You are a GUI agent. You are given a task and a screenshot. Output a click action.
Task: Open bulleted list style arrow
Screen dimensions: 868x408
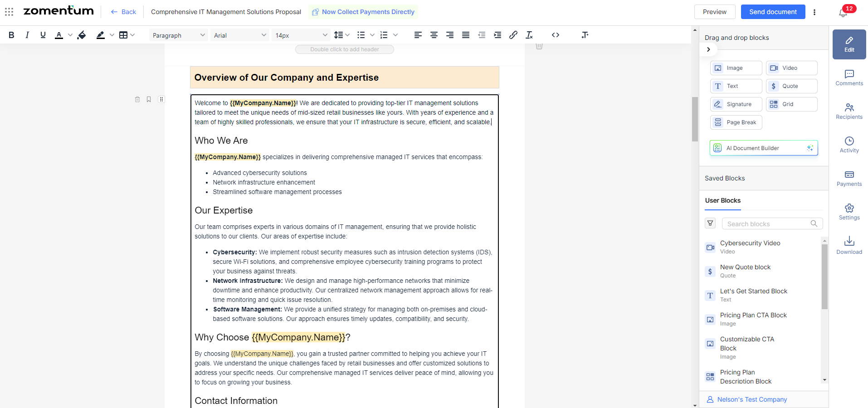pyautogui.click(x=372, y=35)
